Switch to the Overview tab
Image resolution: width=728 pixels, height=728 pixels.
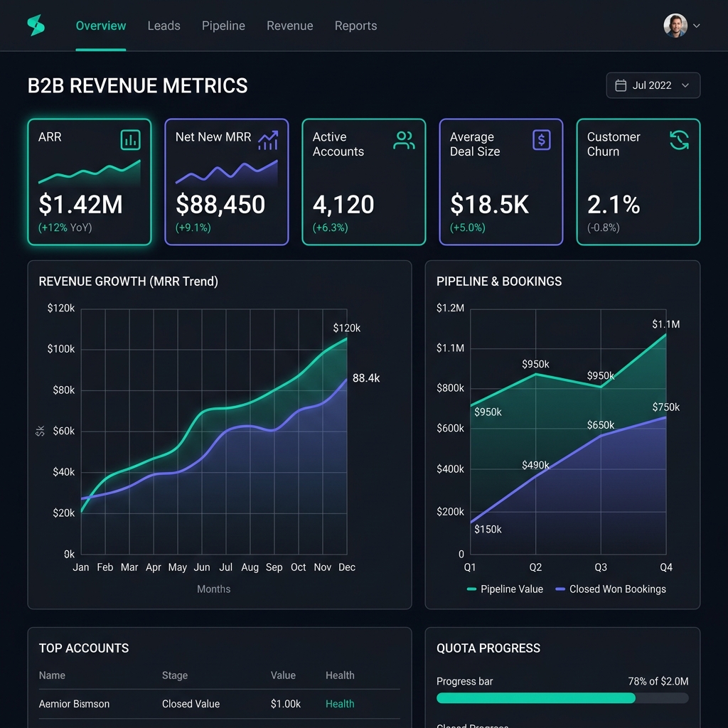(101, 26)
